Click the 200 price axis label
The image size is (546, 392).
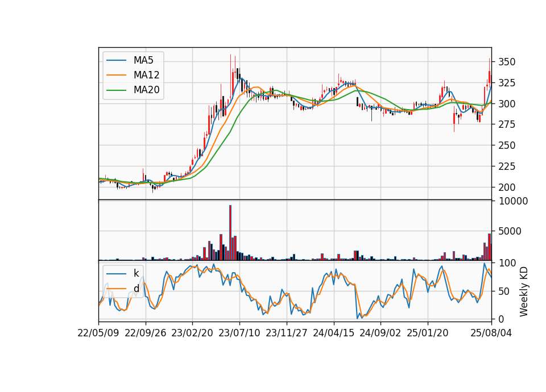[507, 187]
